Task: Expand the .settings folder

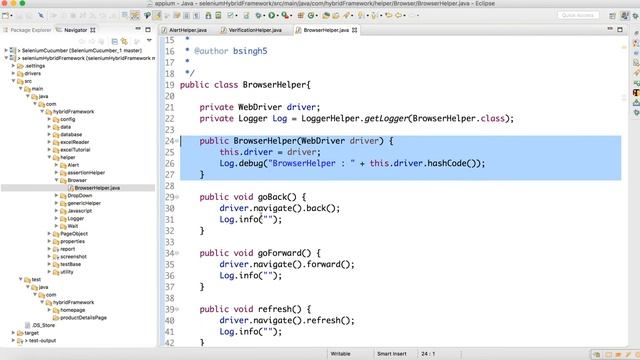Action: (13, 65)
